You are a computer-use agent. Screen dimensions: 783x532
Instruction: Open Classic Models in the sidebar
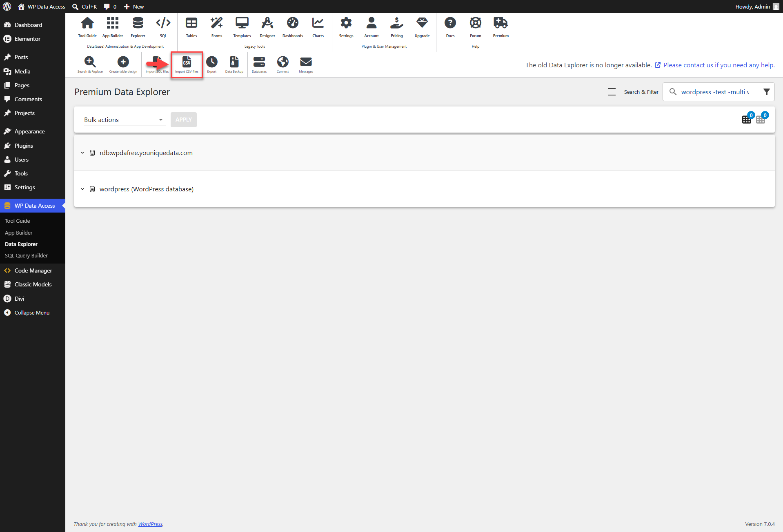[33, 284]
